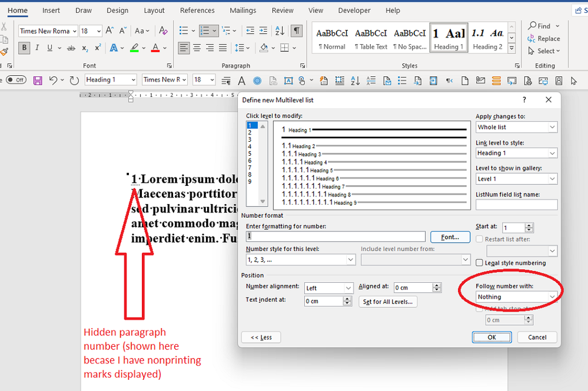The height and width of the screenshot is (391, 588).
Task: Open the Mailings tab
Action: click(x=243, y=11)
